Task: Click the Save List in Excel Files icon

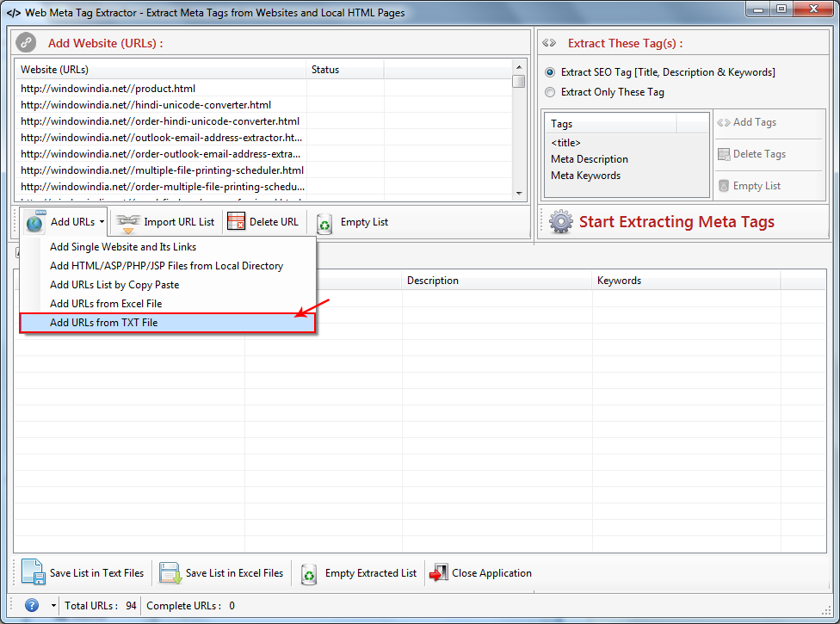Action: [171, 573]
